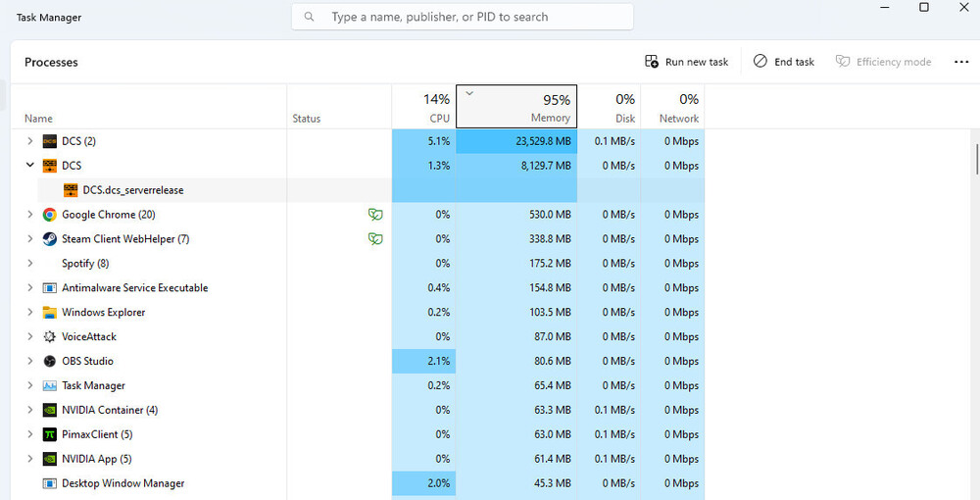Viewport: 980px width, 500px height.
Task: Expand the Spotify (8) process group
Action: pyautogui.click(x=29, y=264)
